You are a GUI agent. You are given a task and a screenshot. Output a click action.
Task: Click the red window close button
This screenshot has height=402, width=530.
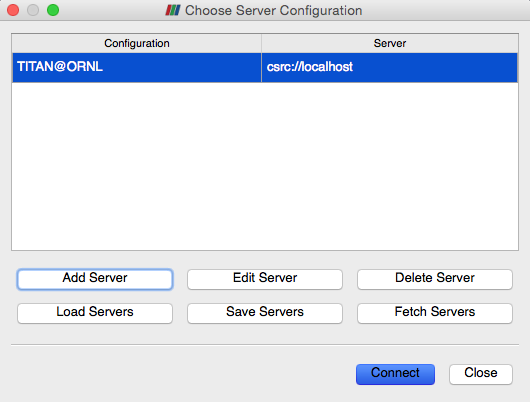[x=13, y=10]
